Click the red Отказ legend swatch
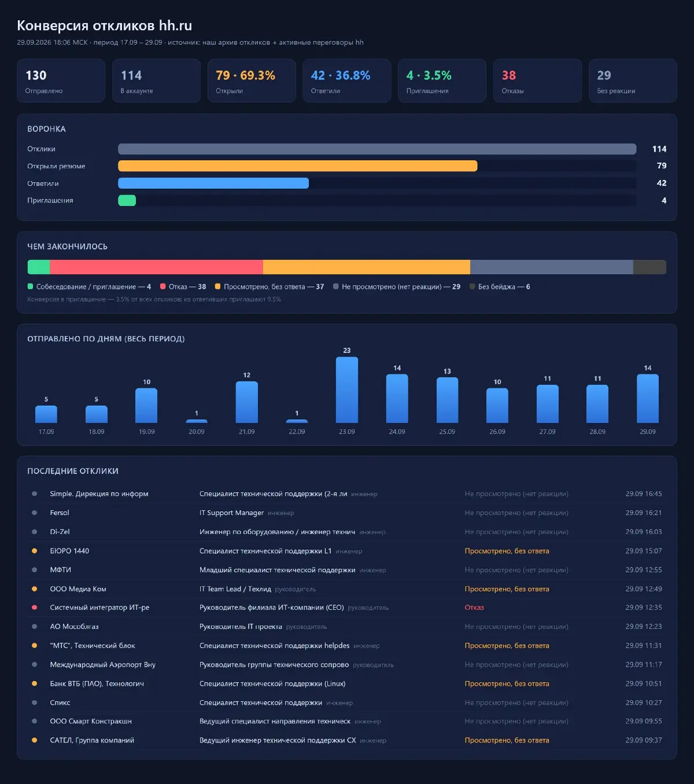Screen dimensions: 694x784 [x=163, y=286]
